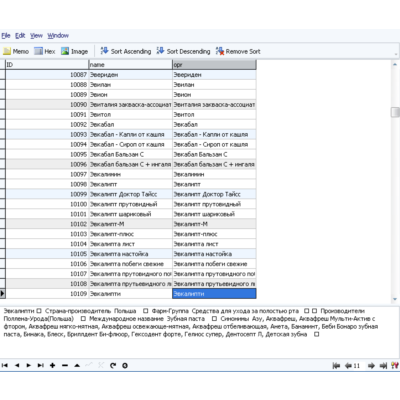Select name cell of row 10103
The image size is (400, 400).
click(x=131, y=234)
